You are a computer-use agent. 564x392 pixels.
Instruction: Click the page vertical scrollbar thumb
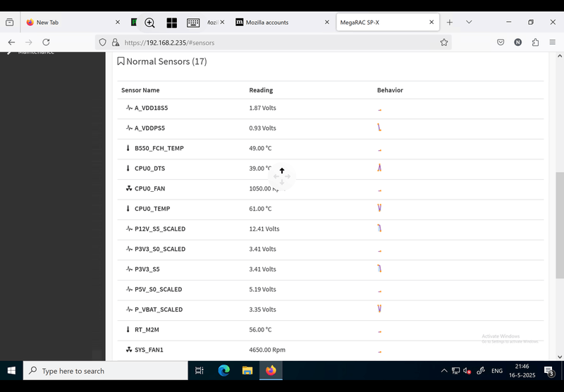click(x=560, y=225)
